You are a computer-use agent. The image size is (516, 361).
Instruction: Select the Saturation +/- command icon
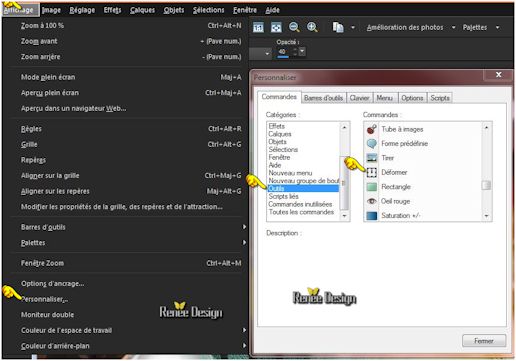click(x=372, y=215)
